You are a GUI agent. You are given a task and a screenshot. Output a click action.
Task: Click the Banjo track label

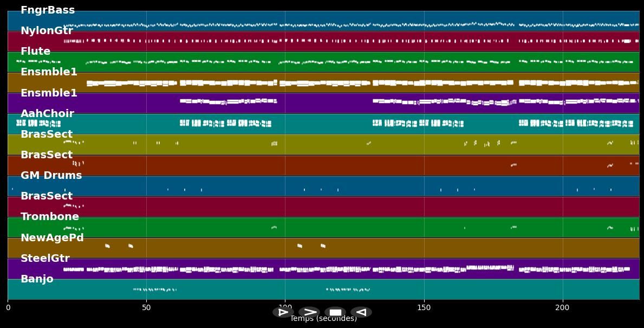tap(37, 279)
